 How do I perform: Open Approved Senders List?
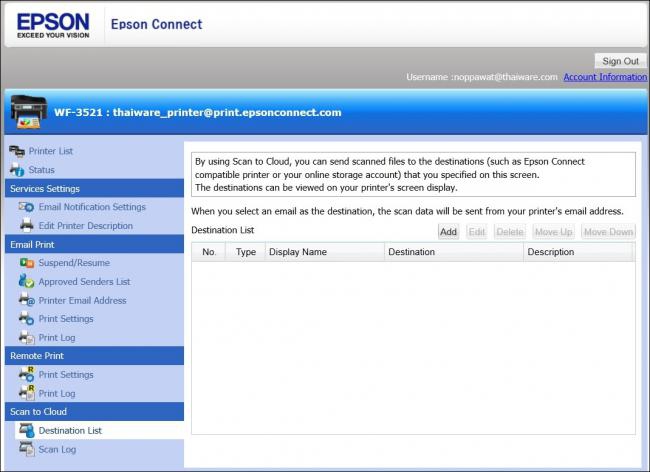85,282
